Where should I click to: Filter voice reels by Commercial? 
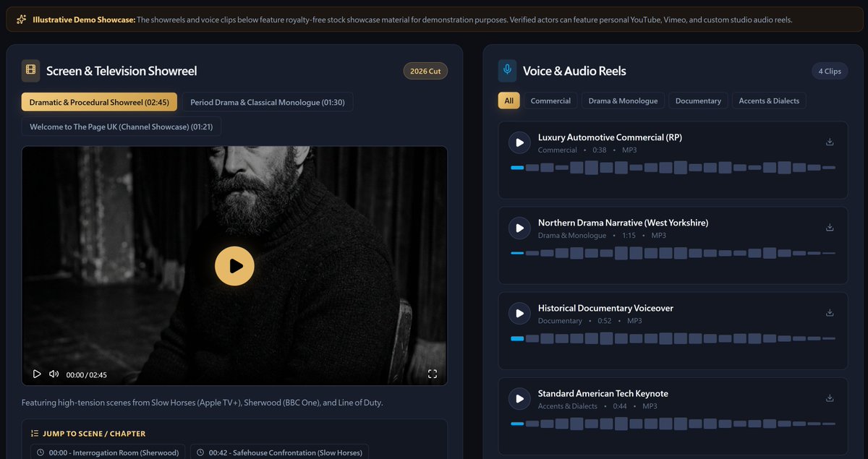pos(550,100)
